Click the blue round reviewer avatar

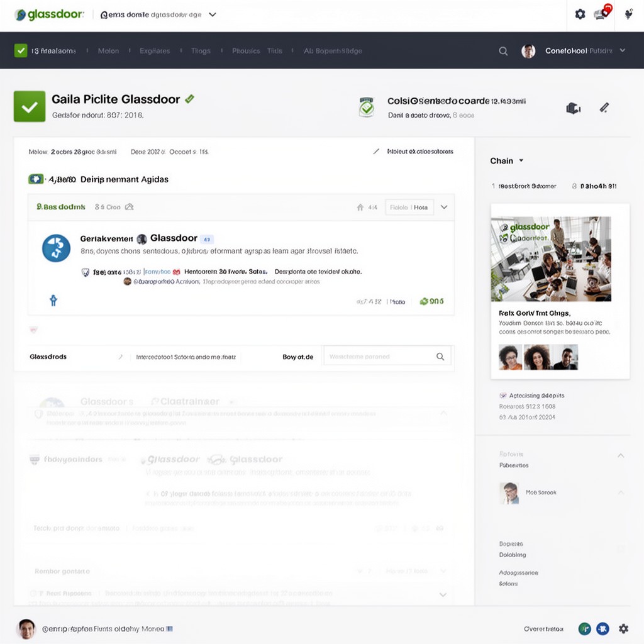coord(56,248)
